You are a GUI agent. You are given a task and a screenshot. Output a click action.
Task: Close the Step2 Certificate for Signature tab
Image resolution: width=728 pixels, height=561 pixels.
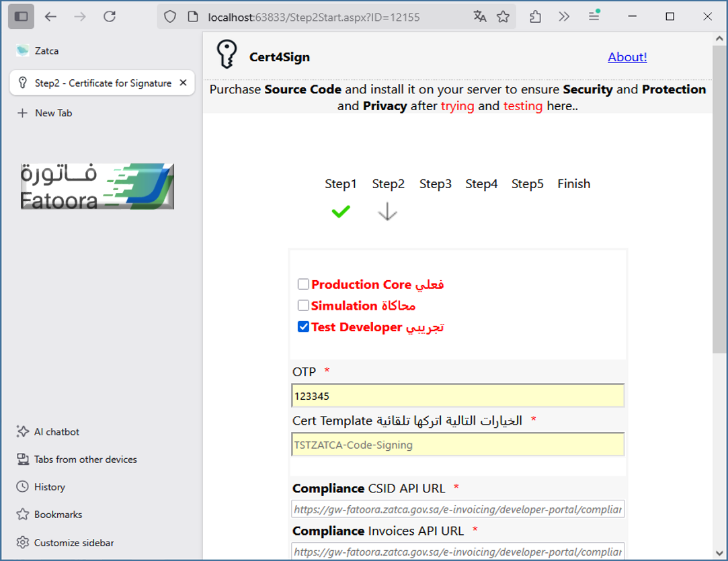pos(183,83)
